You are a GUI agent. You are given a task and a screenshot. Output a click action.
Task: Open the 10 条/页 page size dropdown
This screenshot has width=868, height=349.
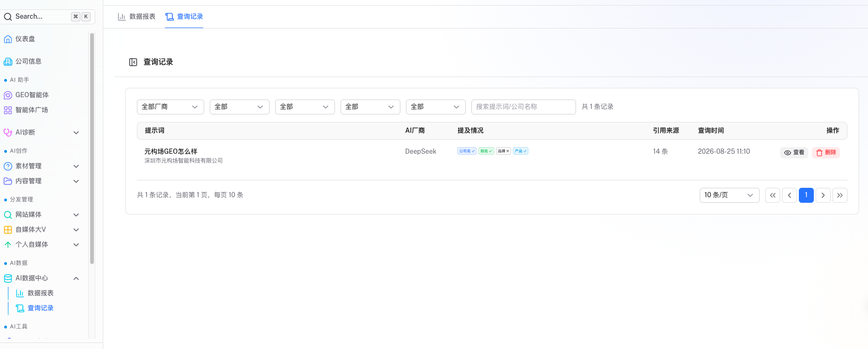[x=730, y=195]
